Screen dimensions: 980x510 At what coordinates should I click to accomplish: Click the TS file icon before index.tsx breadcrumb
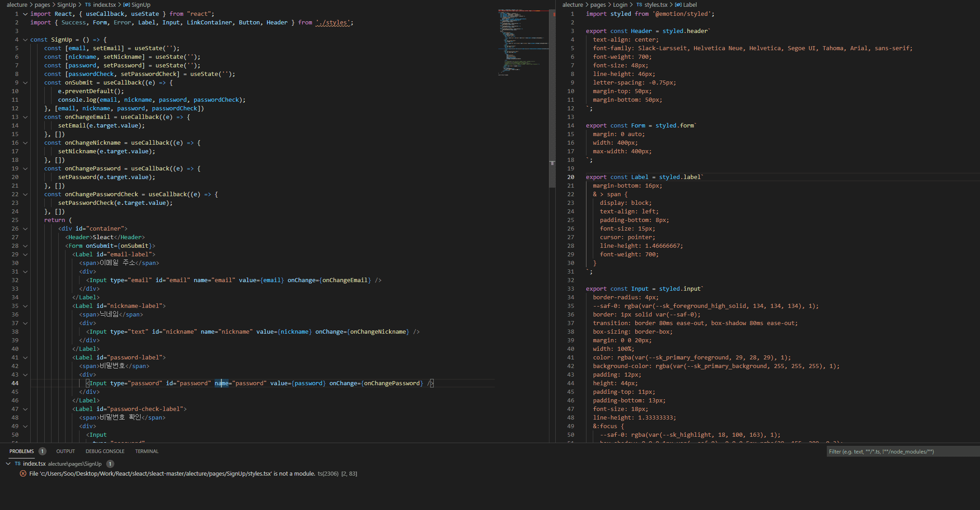tap(88, 5)
